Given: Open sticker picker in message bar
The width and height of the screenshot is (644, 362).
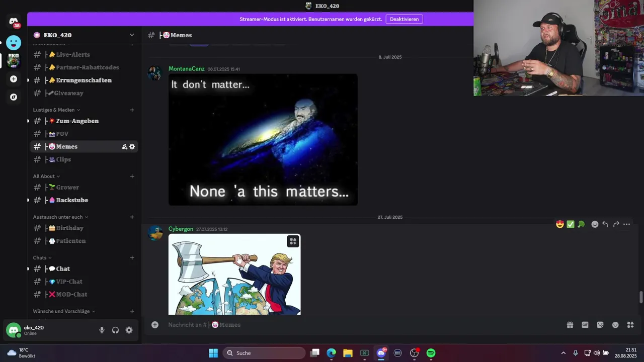Looking at the screenshot, I should (x=600, y=325).
